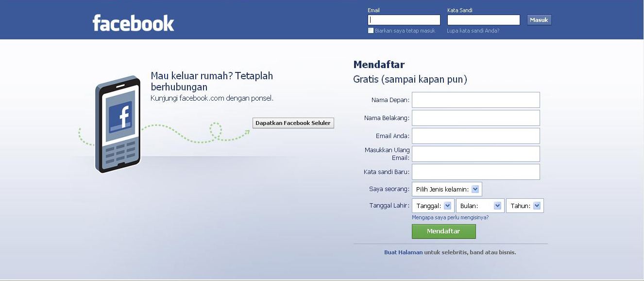Click the 'Nama Belakang' input field
The width and height of the screenshot is (644, 281).
tap(476, 118)
